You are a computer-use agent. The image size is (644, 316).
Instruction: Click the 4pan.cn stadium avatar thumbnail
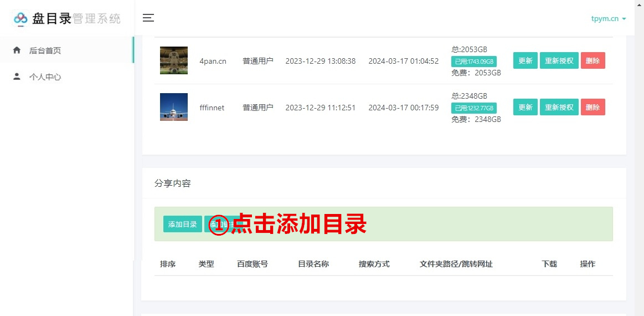coord(174,60)
